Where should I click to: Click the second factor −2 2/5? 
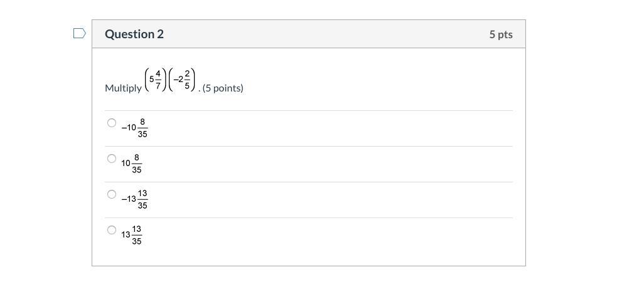coord(182,80)
